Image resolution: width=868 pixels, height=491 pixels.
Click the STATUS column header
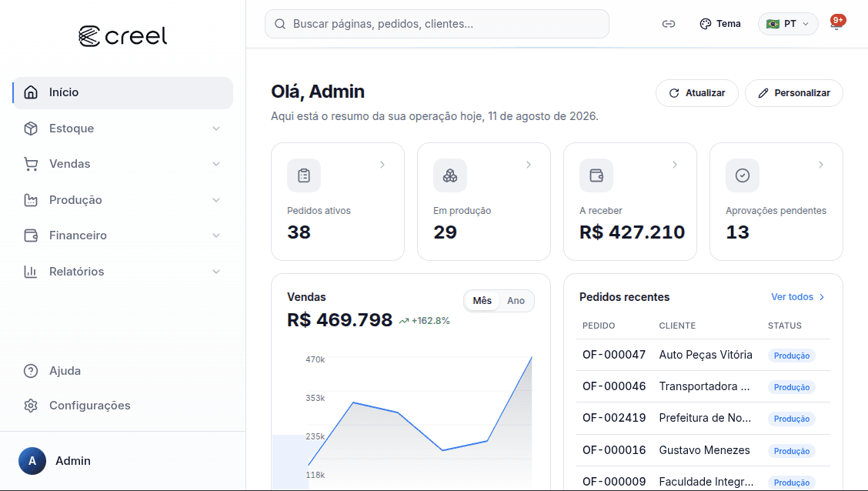point(784,326)
